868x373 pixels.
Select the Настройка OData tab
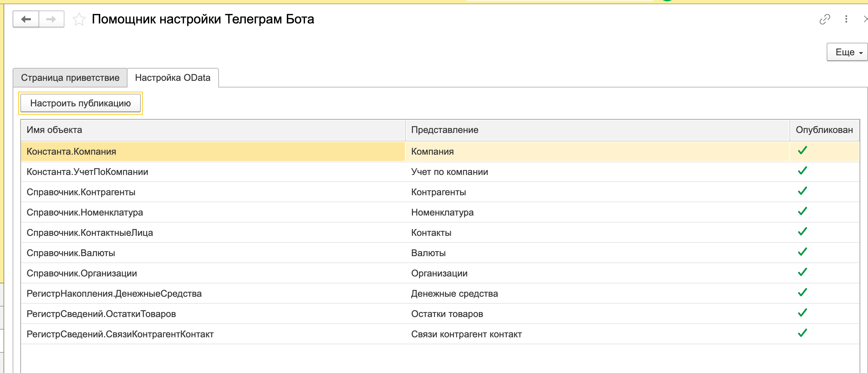pyautogui.click(x=173, y=78)
